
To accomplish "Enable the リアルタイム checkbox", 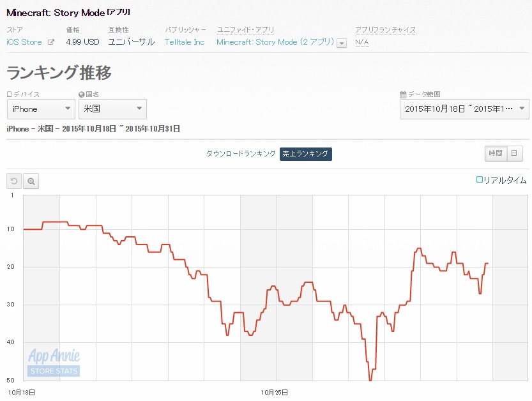I will coord(480,179).
